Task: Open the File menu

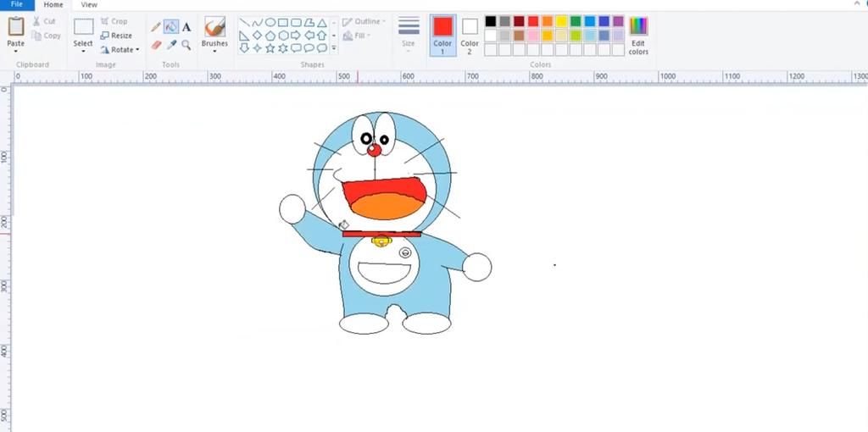Action: coord(17,4)
